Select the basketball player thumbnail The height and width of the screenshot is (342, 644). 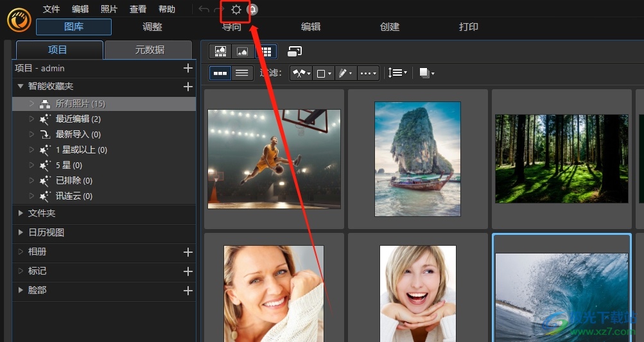click(x=274, y=159)
